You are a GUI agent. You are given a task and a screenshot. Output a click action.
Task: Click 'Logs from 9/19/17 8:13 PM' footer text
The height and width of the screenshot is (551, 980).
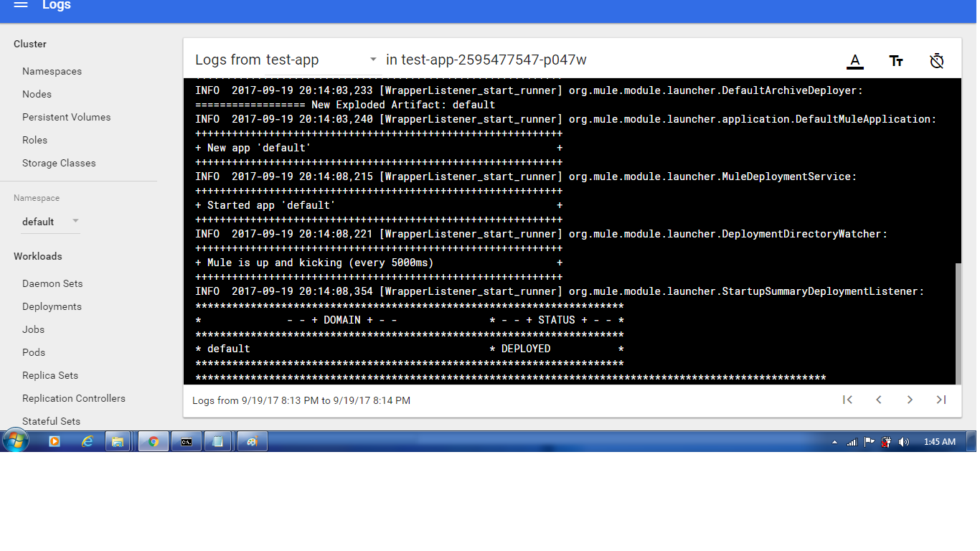coord(301,400)
